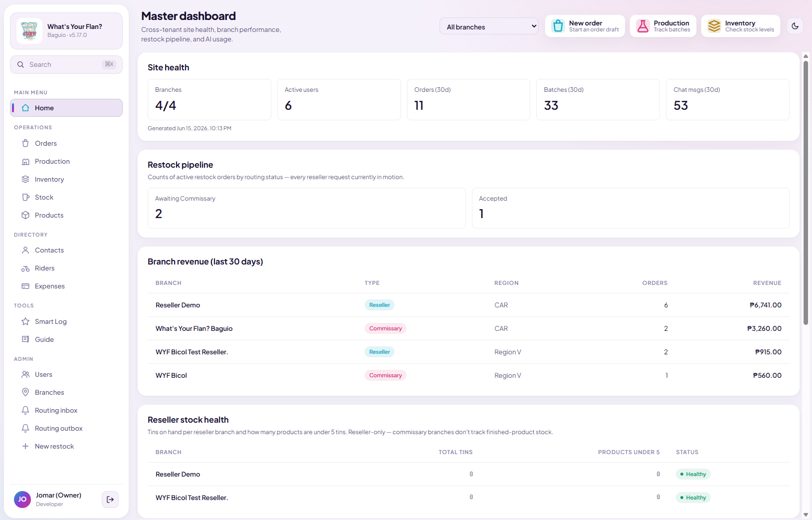Go to Inventory in the sidebar

pos(66,179)
